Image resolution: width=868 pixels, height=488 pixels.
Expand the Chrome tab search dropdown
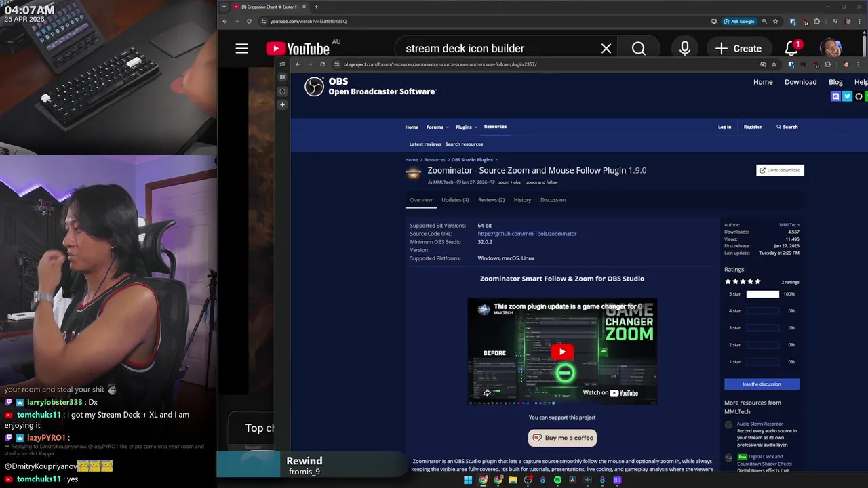224,7
